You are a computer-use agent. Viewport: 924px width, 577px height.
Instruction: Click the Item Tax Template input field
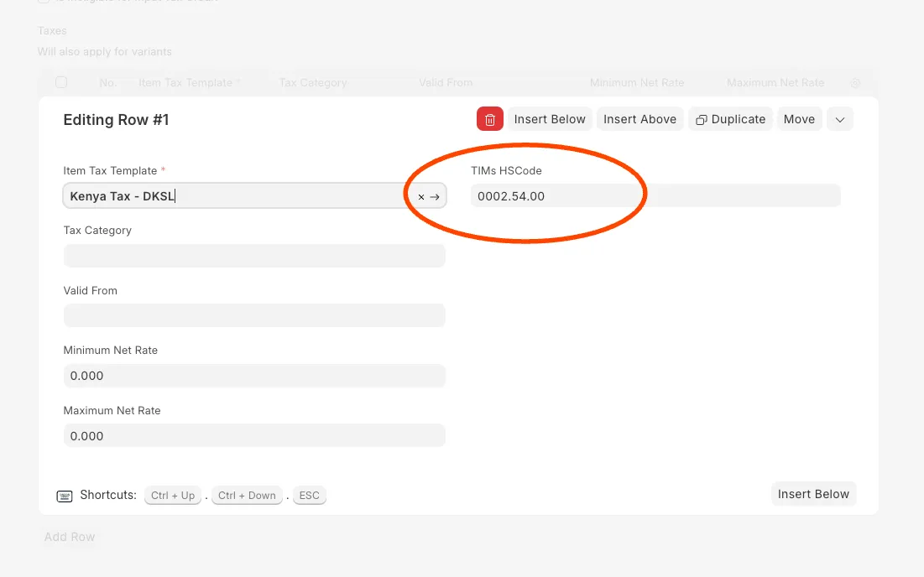pos(235,196)
